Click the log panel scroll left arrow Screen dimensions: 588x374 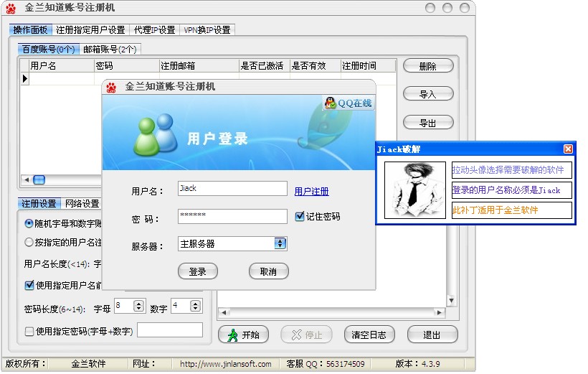point(224,312)
